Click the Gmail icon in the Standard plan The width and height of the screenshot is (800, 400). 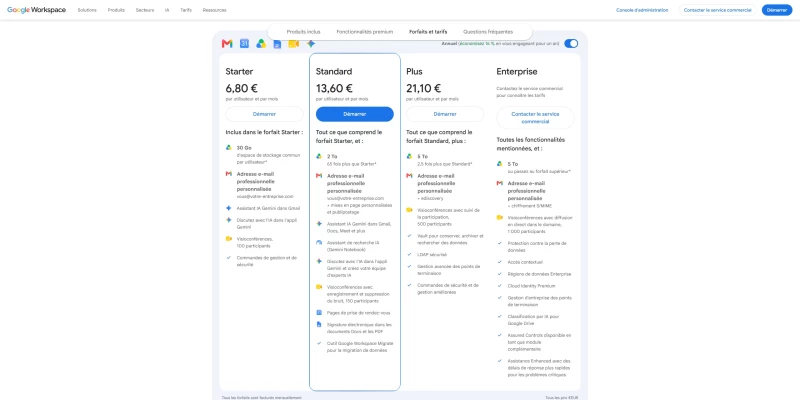[x=319, y=176]
